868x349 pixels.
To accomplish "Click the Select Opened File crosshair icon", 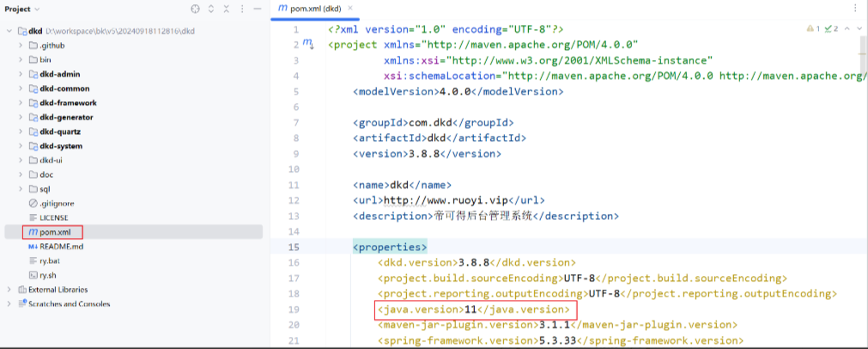I will click(x=195, y=9).
